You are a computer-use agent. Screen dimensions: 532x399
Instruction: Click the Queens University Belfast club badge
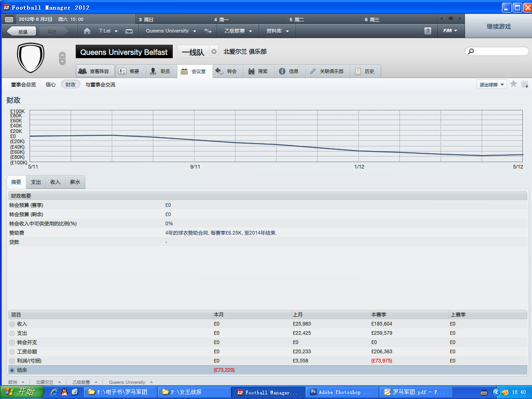30,57
